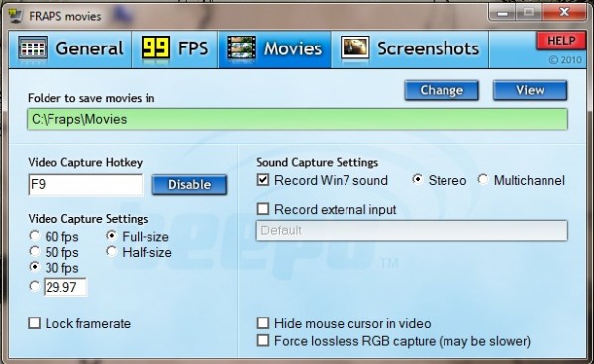This screenshot has height=364, width=594.
Task: Open the FPS tab
Action: 174,49
